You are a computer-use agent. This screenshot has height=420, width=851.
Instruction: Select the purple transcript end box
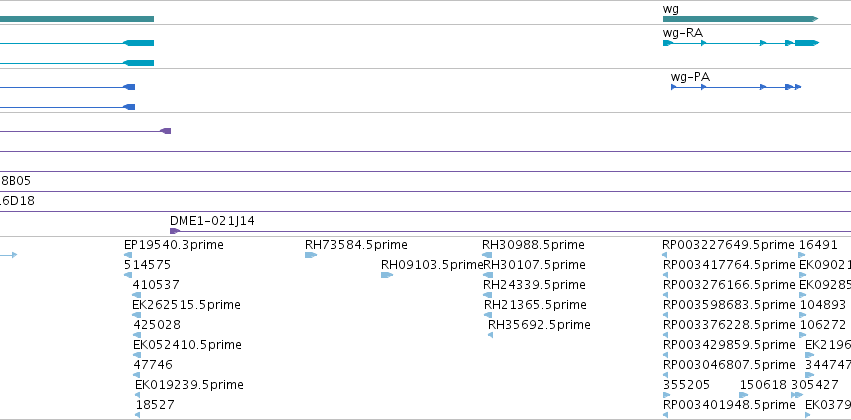166,131
